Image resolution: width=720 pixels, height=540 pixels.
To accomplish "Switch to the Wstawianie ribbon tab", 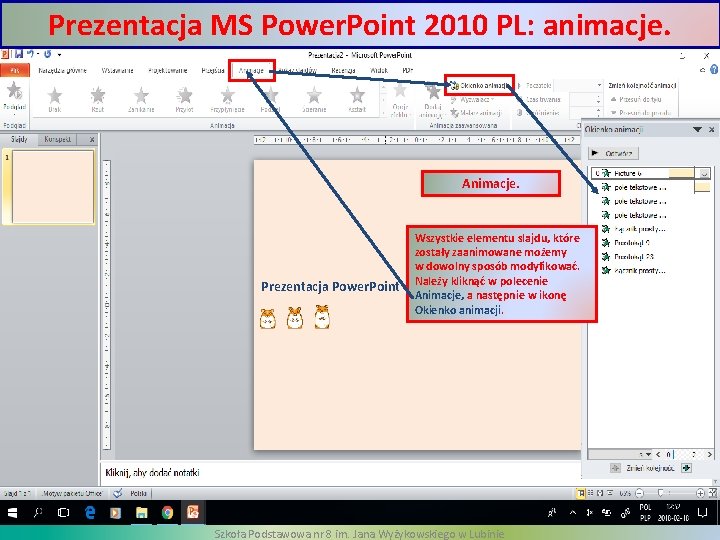I will [x=118, y=70].
